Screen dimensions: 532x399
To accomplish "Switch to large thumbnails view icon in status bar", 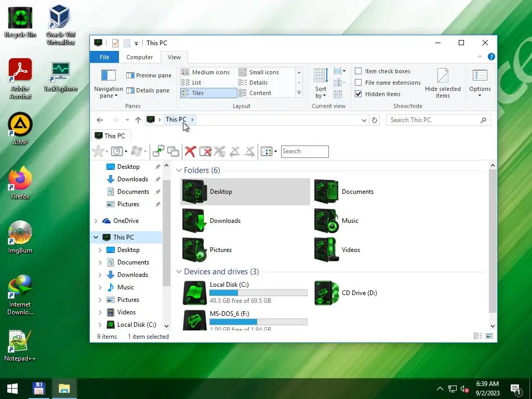I will coord(489,336).
